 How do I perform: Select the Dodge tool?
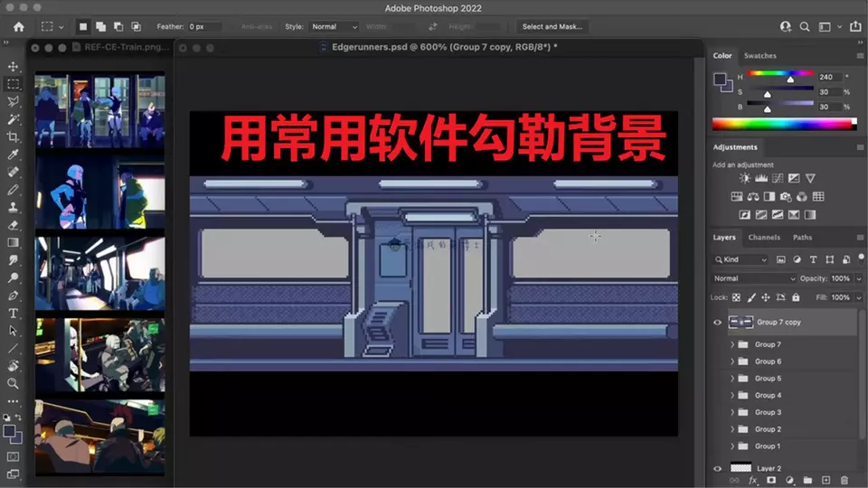click(x=13, y=277)
